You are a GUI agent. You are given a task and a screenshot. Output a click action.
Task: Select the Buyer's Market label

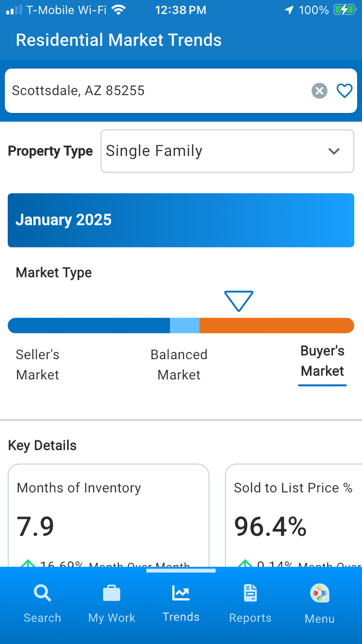(x=322, y=361)
